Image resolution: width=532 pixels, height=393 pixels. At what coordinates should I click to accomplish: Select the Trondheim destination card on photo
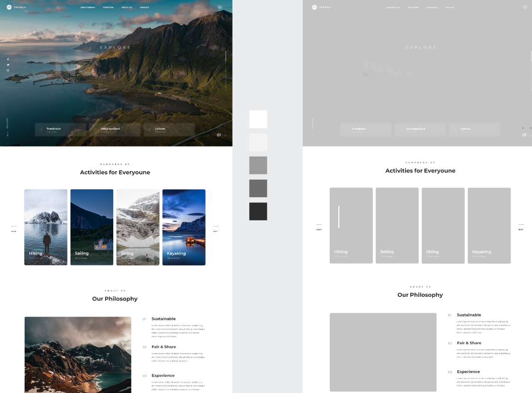click(61, 129)
